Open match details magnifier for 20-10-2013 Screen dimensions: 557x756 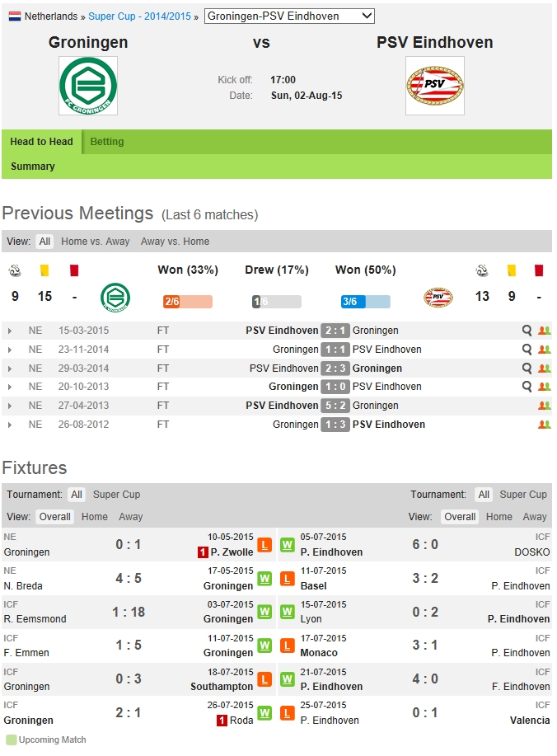(x=527, y=387)
